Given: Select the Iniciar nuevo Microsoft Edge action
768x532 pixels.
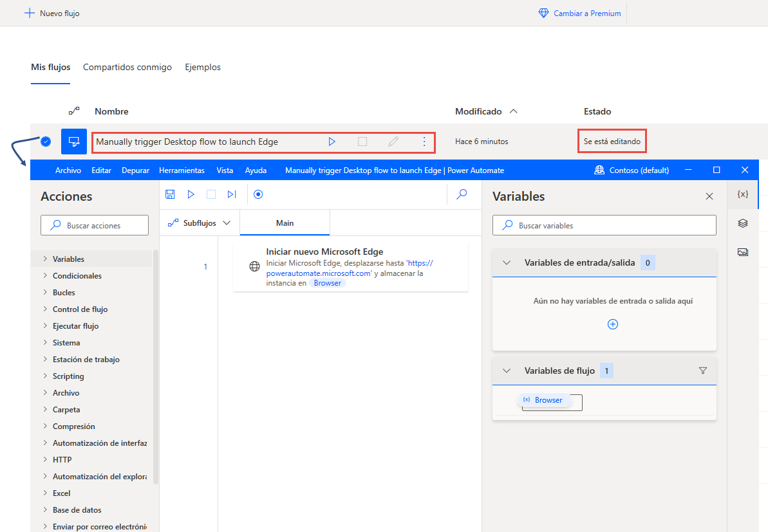Looking at the screenshot, I should click(x=351, y=267).
